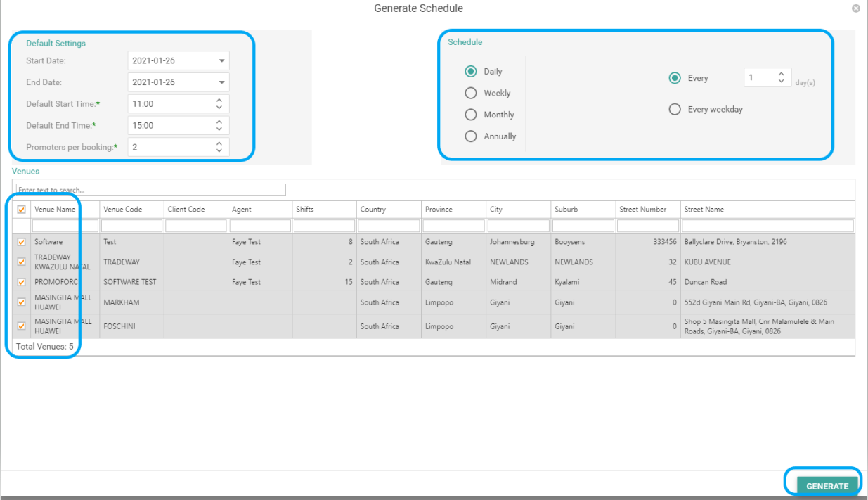The image size is (868, 500).
Task: Select the Annually schedule option
Action: (471, 136)
